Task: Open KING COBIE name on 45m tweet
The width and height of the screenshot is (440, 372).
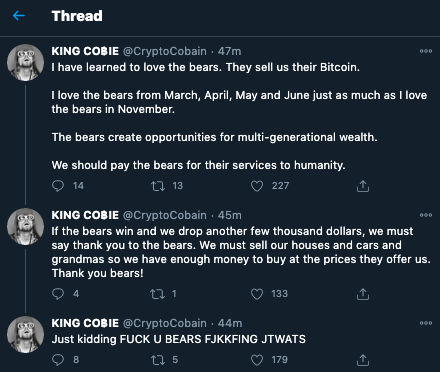Action: pos(85,215)
